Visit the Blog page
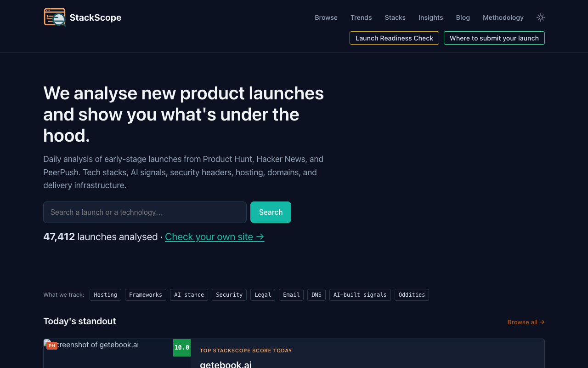This screenshot has height=368, width=588. point(463,17)
